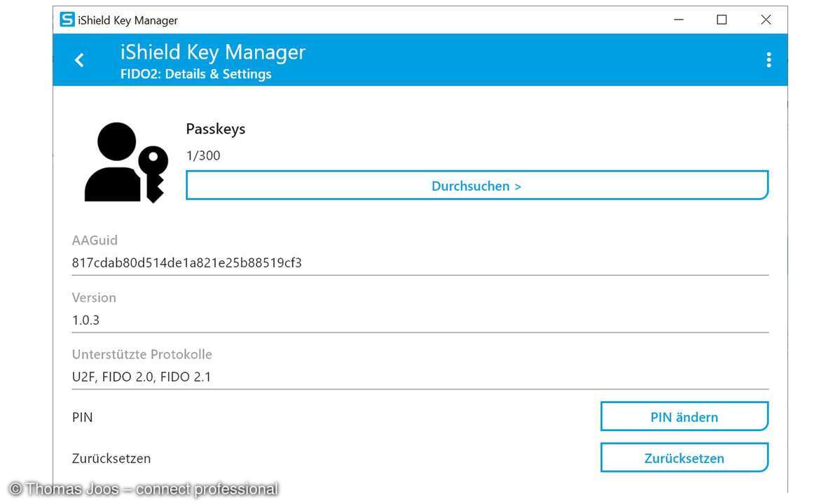The width and height of the screenshot is (840, 504).
Task: Click the Passkeys 1/300 counter
Action: [x=202, y=155]
